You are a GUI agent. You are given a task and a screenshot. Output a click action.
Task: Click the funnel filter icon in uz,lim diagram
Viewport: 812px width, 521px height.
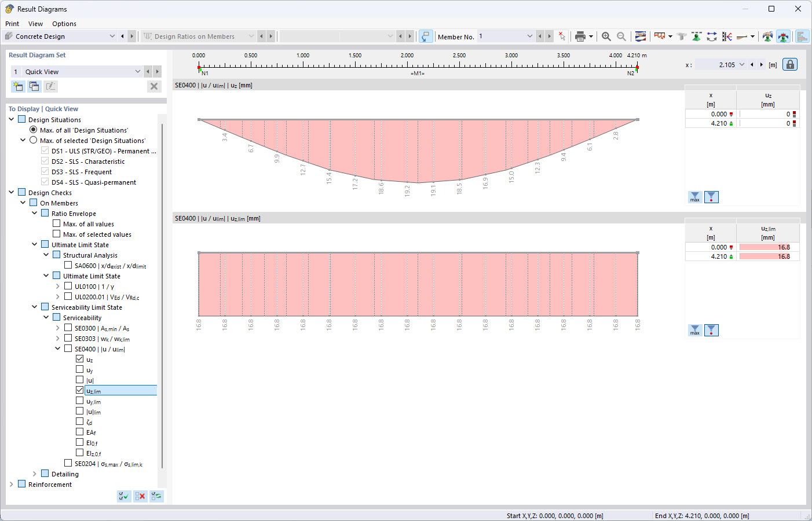[711, 331]
